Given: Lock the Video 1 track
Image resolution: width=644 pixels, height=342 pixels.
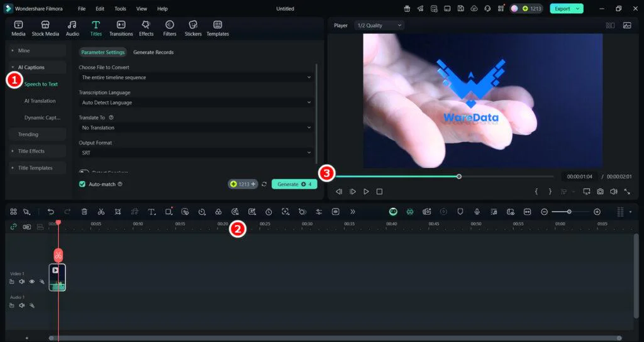Looking at the screenshot, I should [12, 282].
